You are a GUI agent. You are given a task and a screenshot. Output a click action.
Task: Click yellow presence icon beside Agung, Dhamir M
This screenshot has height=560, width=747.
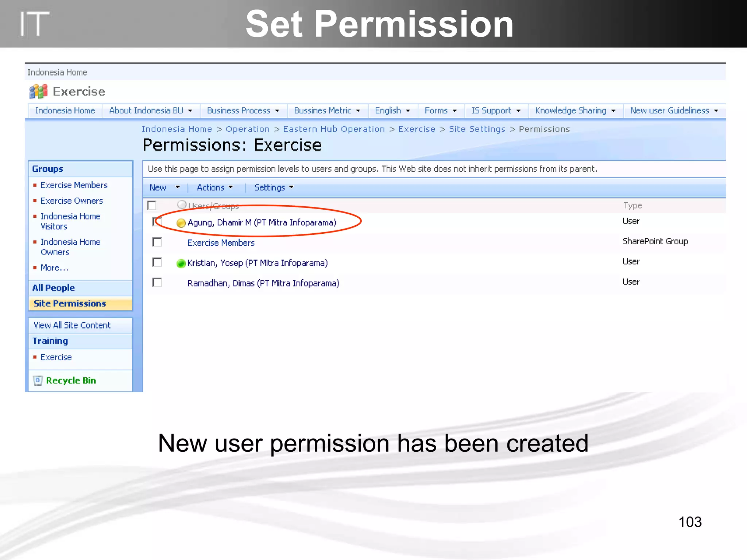pos(181,223)
